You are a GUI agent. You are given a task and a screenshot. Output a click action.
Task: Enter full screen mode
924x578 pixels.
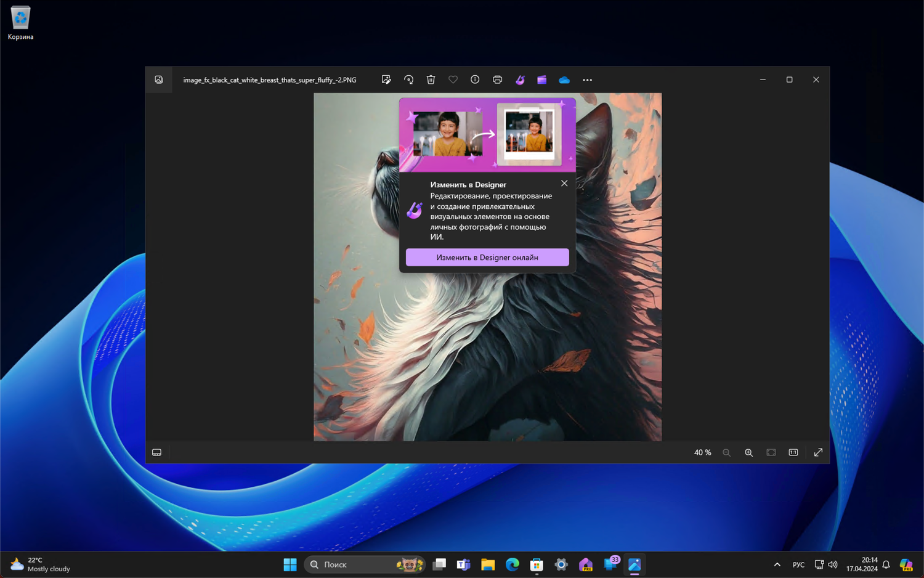tap(818, 452)
